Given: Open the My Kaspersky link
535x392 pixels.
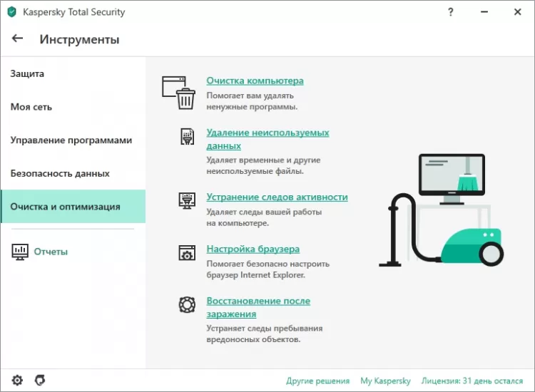Looking at the screenshot, I should click(385, 381).
